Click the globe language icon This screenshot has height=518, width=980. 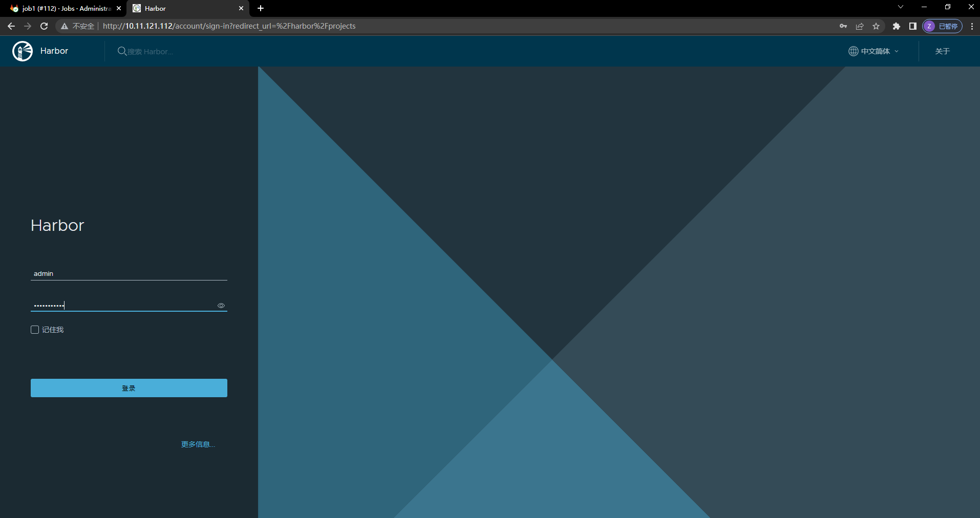click(x=853, y=51)
